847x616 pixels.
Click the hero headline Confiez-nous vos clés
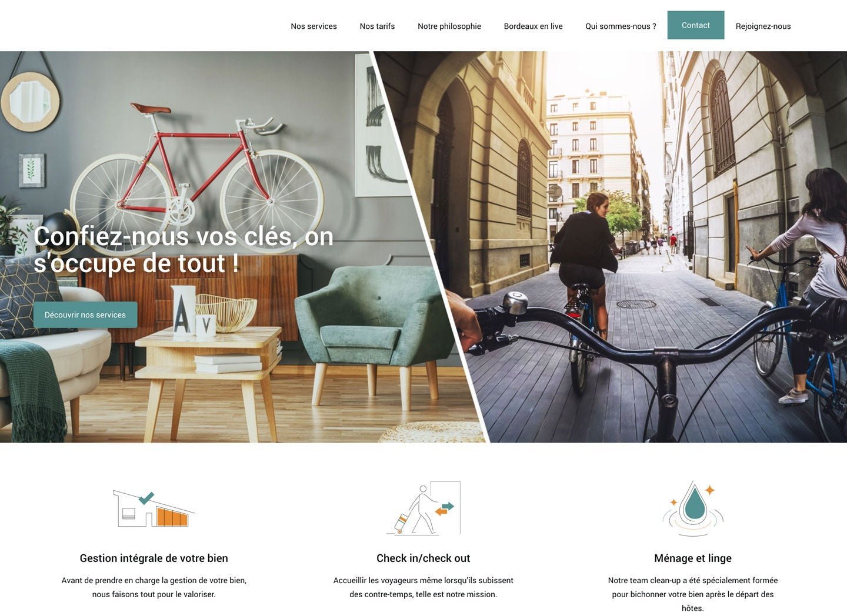point(184,250)
